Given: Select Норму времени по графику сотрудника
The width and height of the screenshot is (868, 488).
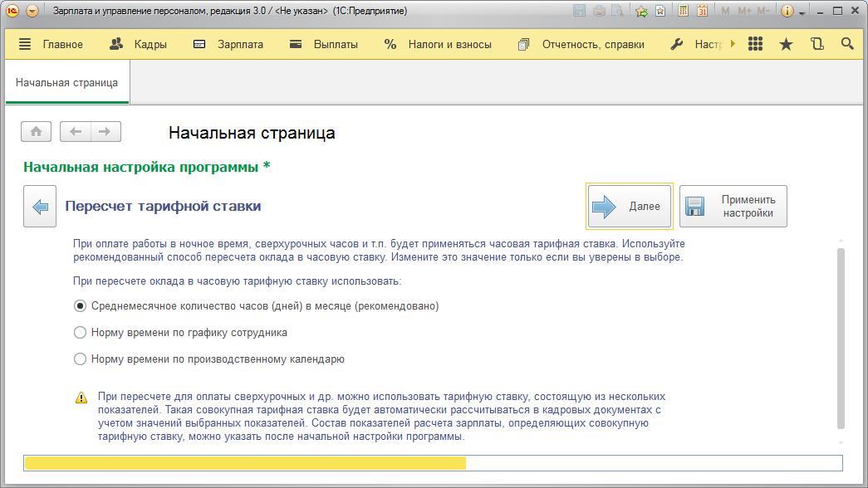Looking at the screenshot, I should click(81, 333).
